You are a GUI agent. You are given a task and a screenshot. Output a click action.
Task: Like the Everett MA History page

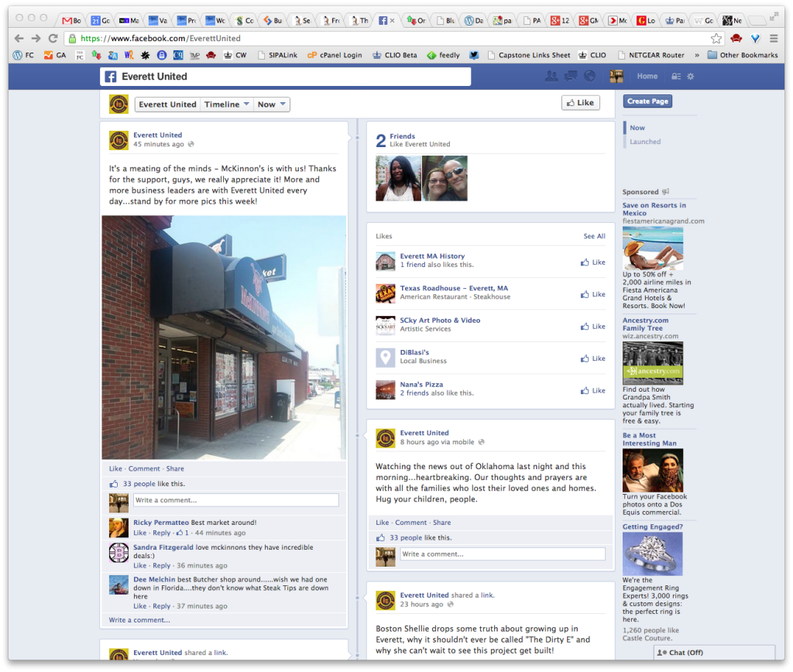coord(592,262)
